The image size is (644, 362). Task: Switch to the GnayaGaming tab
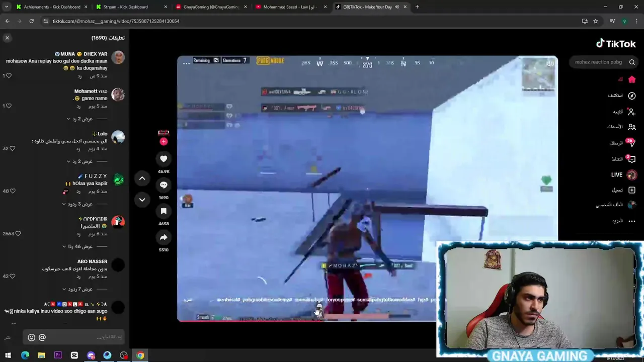click(210, 7)
